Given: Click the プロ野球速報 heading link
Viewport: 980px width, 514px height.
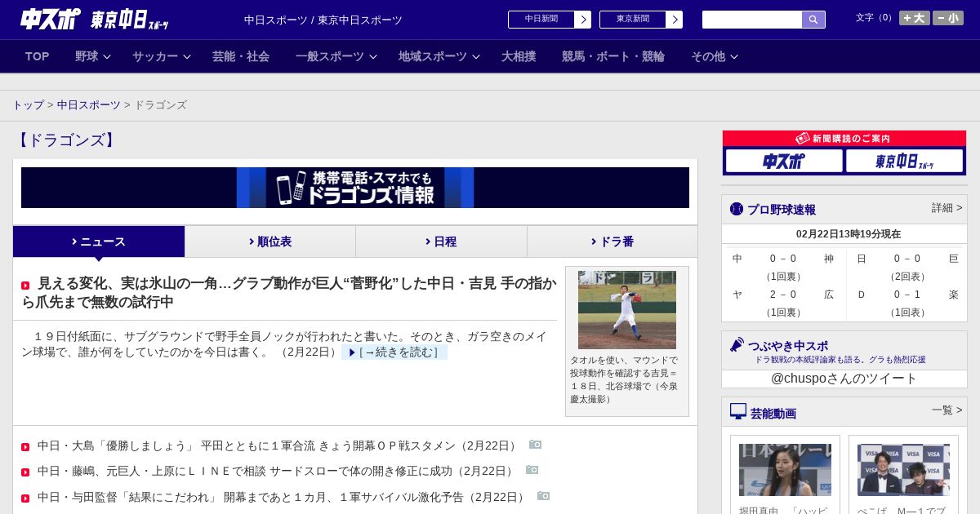Looking at the screenshot, I should tap(782, 210).
